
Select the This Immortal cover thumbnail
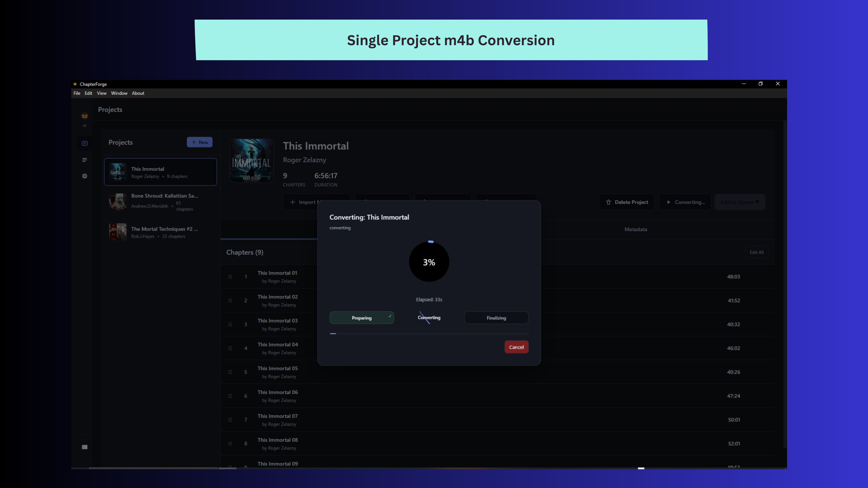click(x=251, y=161)
